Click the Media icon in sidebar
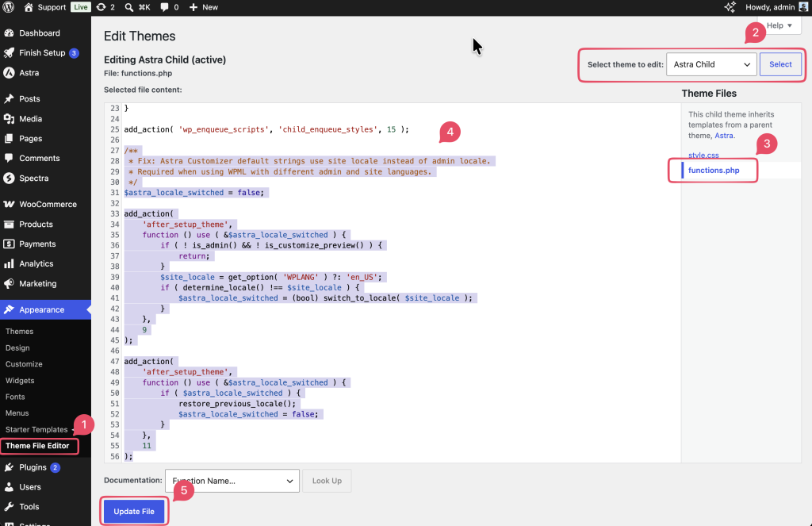Viewport: 812px width, 526px height. pyautogui.click(x=9, y=119)
